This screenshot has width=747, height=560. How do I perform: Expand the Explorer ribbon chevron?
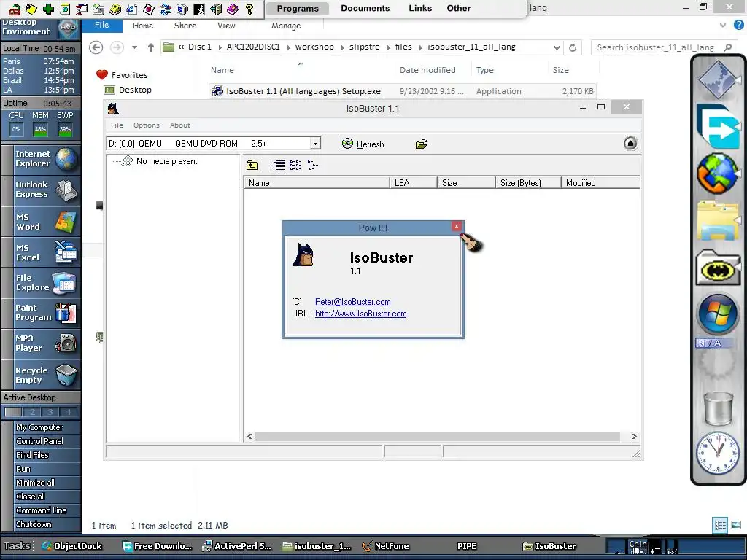point(723,26)
